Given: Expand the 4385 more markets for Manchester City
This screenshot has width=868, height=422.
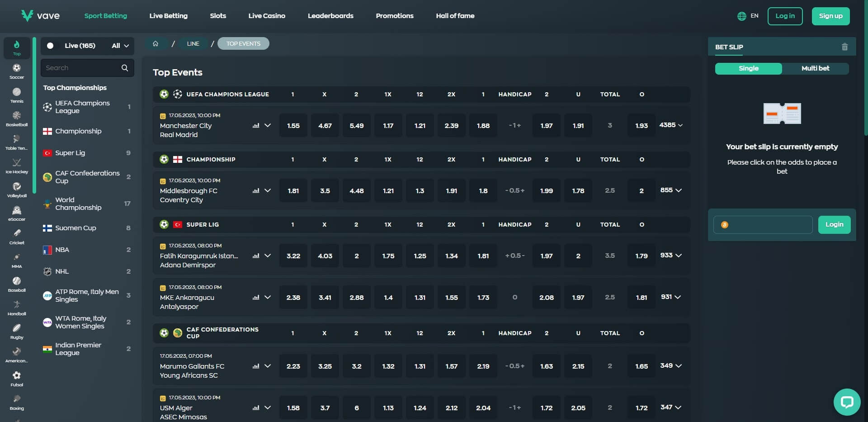Looking at the screenshot, I should [x=671, y=125].
